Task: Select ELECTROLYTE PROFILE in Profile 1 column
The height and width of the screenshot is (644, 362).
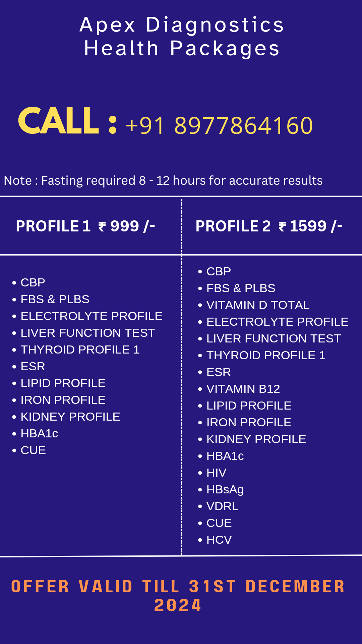Action: click(92, 316)
